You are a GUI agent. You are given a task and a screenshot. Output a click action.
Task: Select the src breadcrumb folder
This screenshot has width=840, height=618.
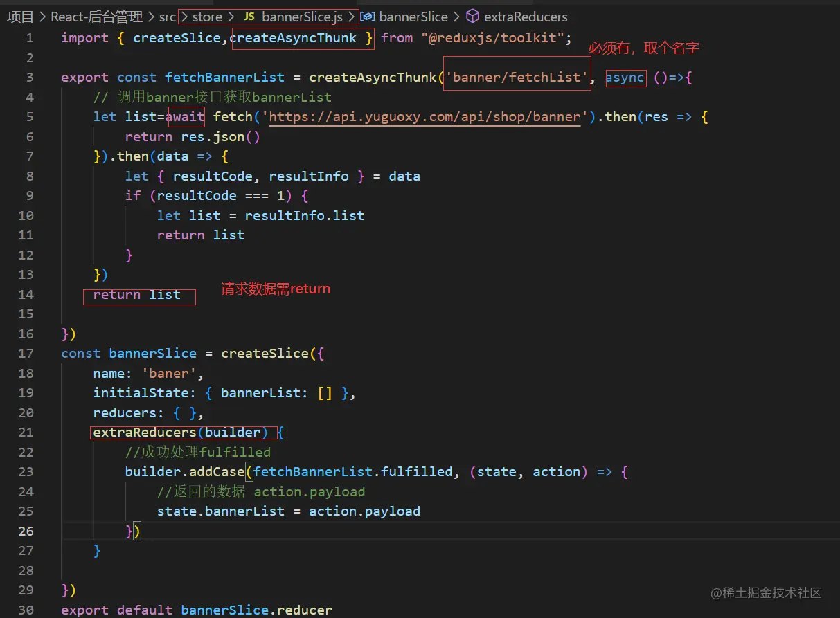coord(168,17)
